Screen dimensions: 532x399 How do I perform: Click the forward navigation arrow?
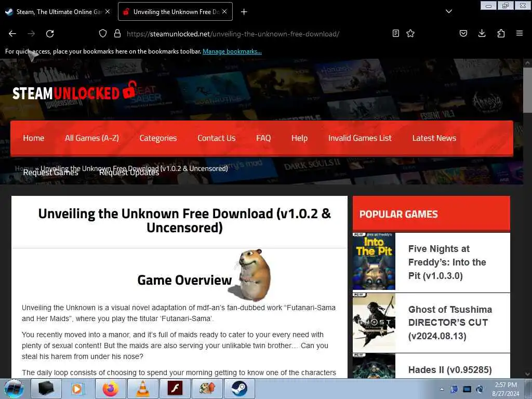pos(31,34)
